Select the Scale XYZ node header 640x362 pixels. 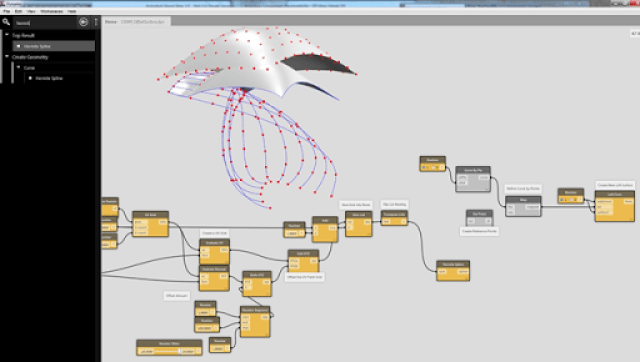pos(257,275)
